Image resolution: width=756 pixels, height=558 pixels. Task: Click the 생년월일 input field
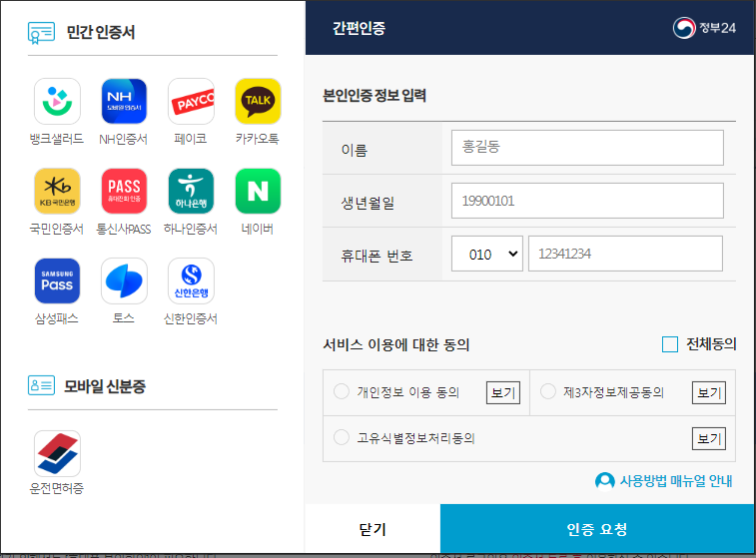[587, 201]
